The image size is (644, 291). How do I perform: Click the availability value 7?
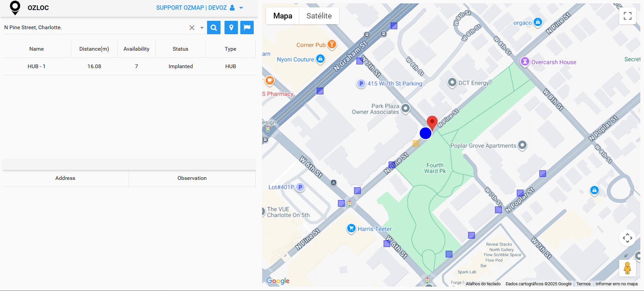click(137, 66)
